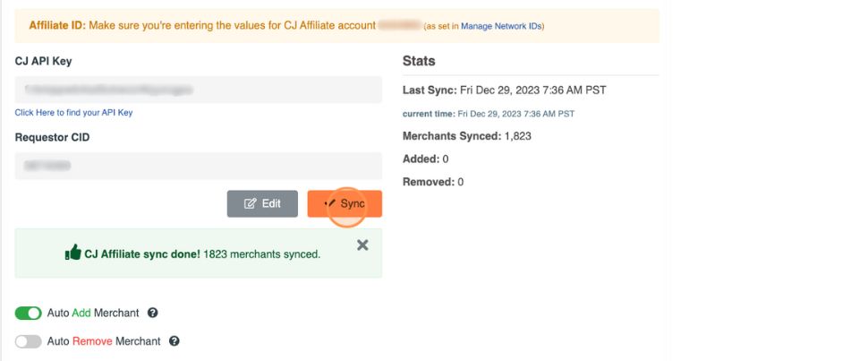Click the Auto Remove Merchant label
This screenshot has height=361, width=868.
(x=104, y=341)
